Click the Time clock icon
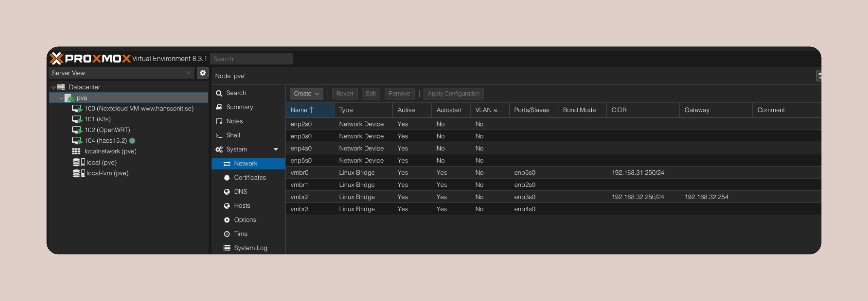This screenshot has height=301, width=868. [227, 234]
